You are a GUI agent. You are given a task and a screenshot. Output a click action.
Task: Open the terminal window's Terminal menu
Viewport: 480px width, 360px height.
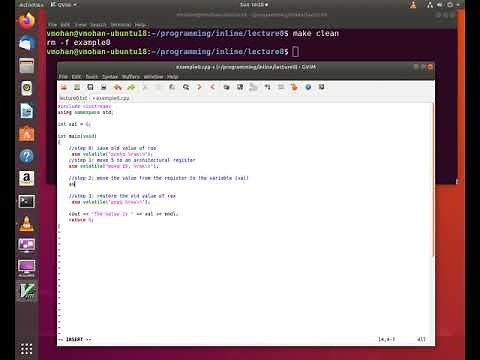coord(121,25)
